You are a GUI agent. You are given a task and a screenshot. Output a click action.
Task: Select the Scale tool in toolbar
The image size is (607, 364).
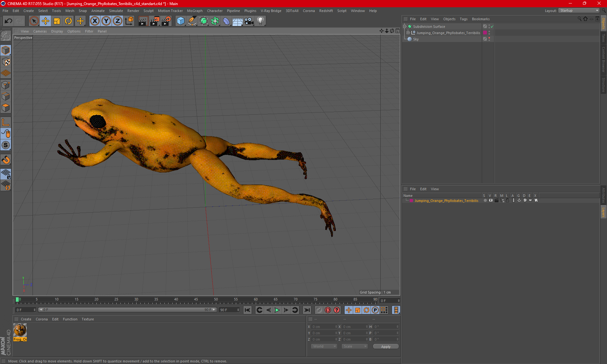point(56,21)
